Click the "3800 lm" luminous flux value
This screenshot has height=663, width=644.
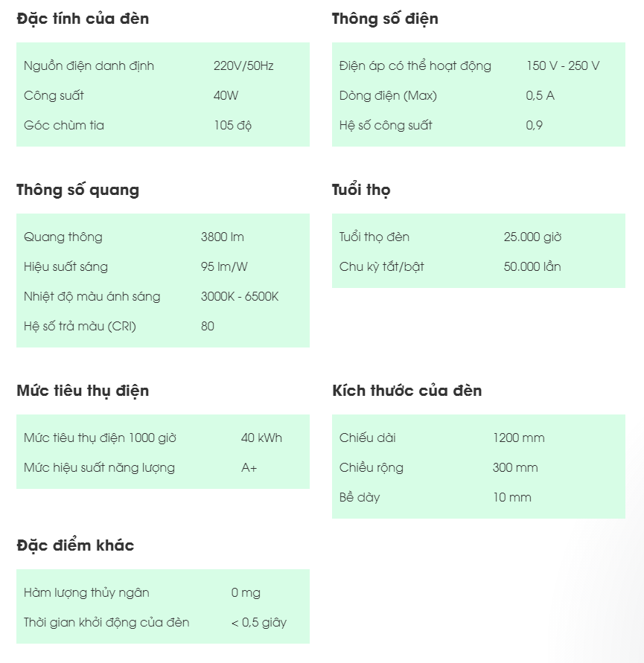(x=222, y=237)
